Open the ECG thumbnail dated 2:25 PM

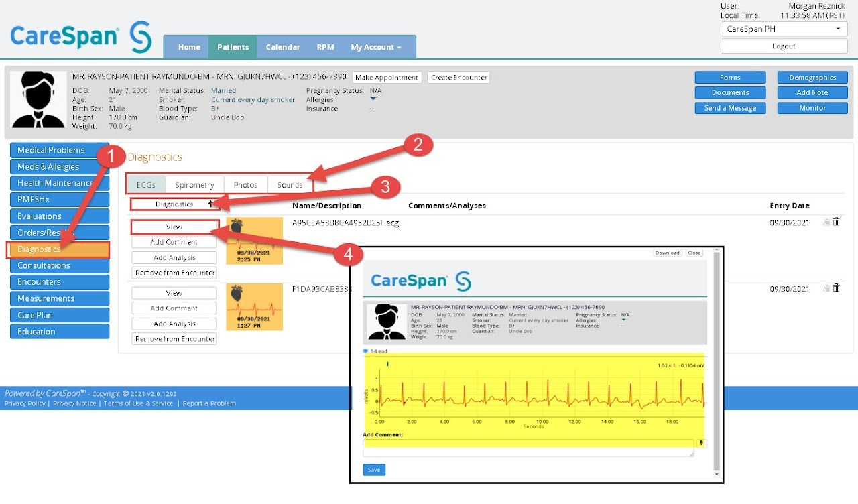point(254,241)
